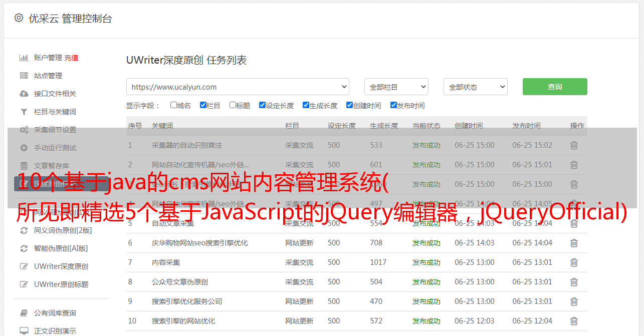
Task: Toggle the 生成长度 field checkbox
Action: tap(306, 105)
